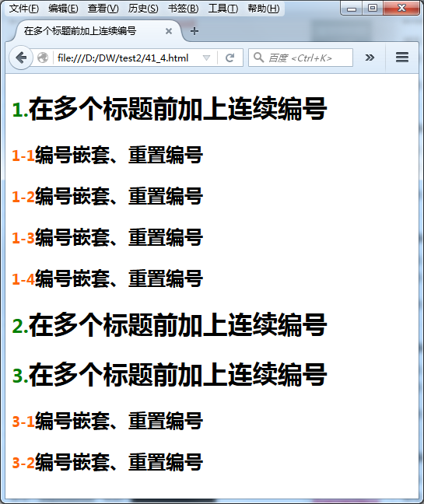
Task: Click subheading 1-4编号嵌套、重置编号
Action: tap(107, 278)
